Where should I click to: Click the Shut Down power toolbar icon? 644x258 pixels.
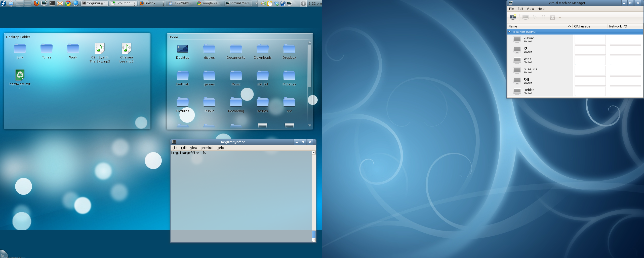[x=552, y=17]
